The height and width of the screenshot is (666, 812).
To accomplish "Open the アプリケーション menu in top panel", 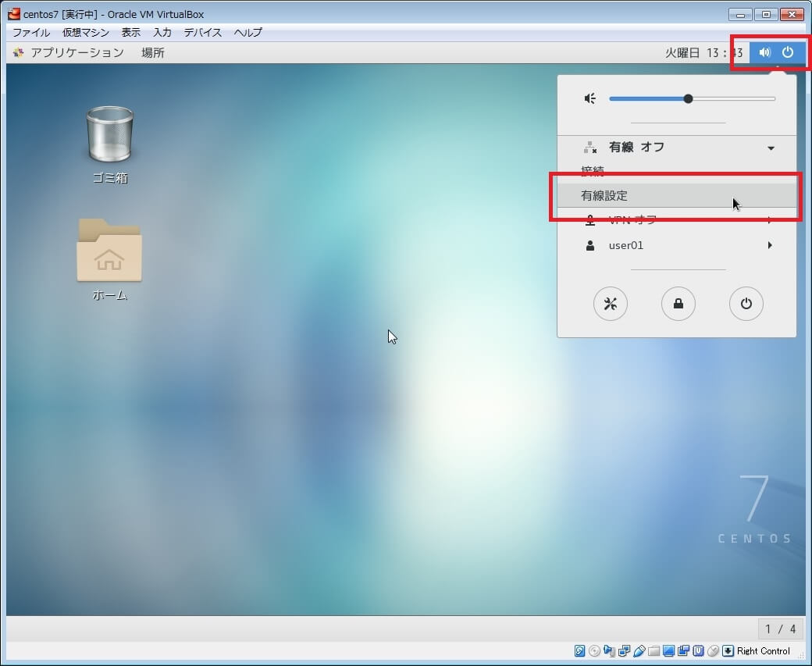I will pos(77,52).
